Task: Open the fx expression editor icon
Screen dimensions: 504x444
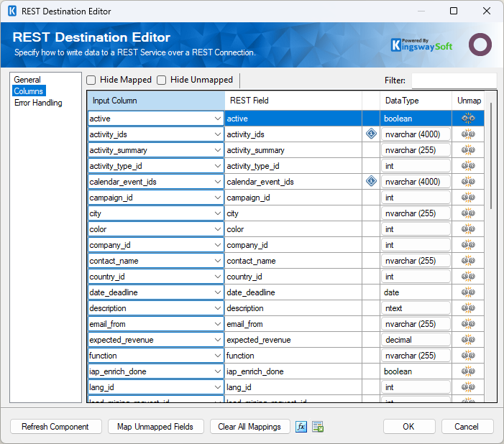Action: (301, 427)
